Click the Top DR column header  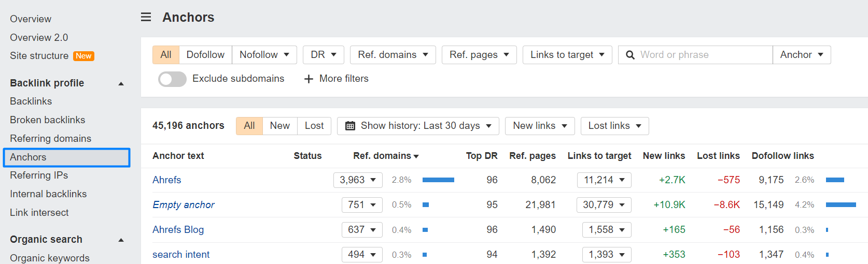482,156
